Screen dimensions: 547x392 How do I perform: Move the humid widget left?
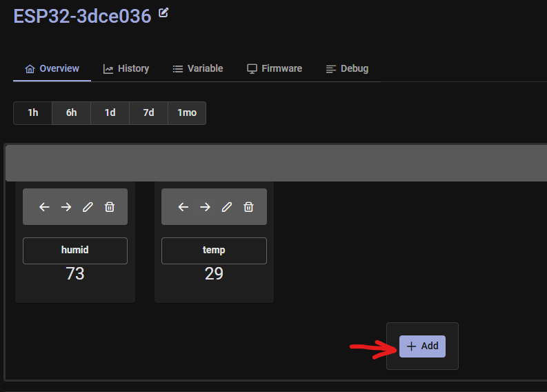pos(44,207)
